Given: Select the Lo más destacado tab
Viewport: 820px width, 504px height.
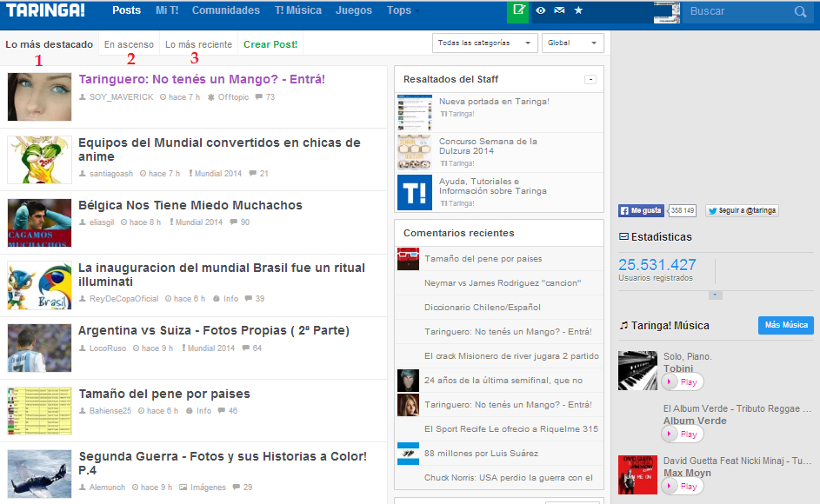Looking at the screenshot, I should pos(50,44).
